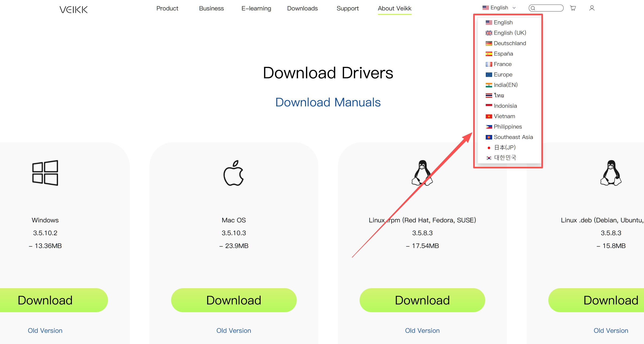Open the Downloads nav menu

click(x=302, y=9)
